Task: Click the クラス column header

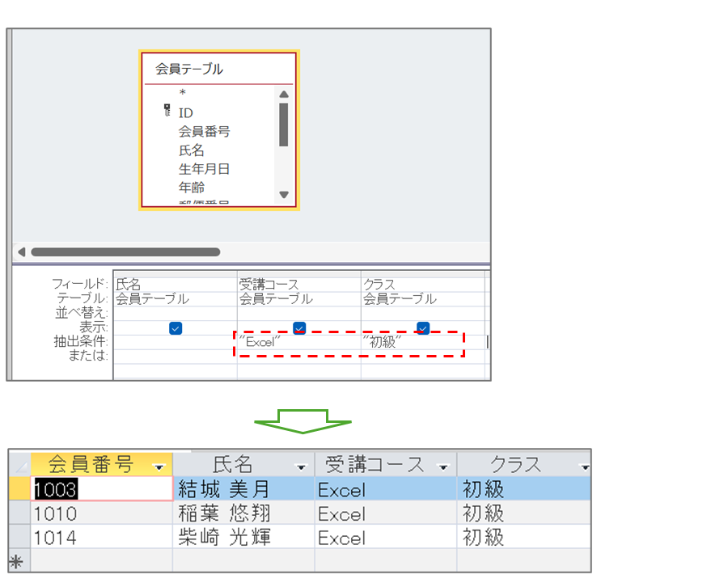Action: click(x=514, y=465)
